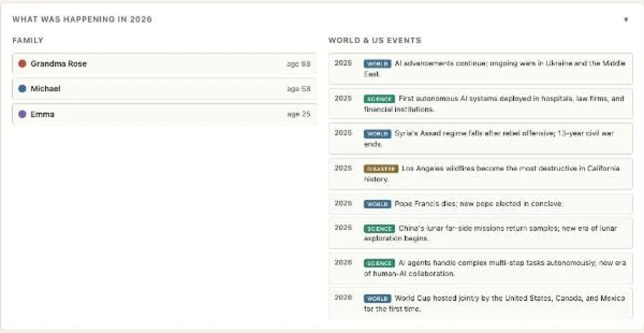Select the Michael family row
Viewport: 644px width, 333px height.
pyautogui.click(x=165, y=89)
